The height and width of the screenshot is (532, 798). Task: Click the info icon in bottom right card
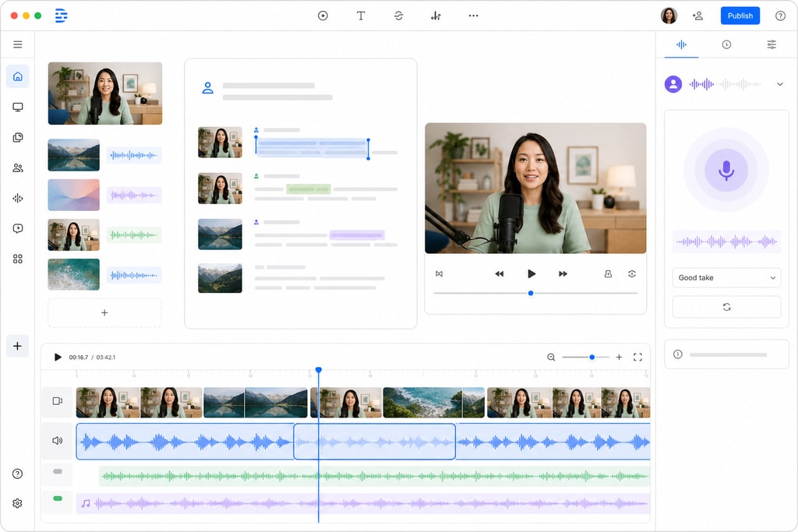point(677,354)
